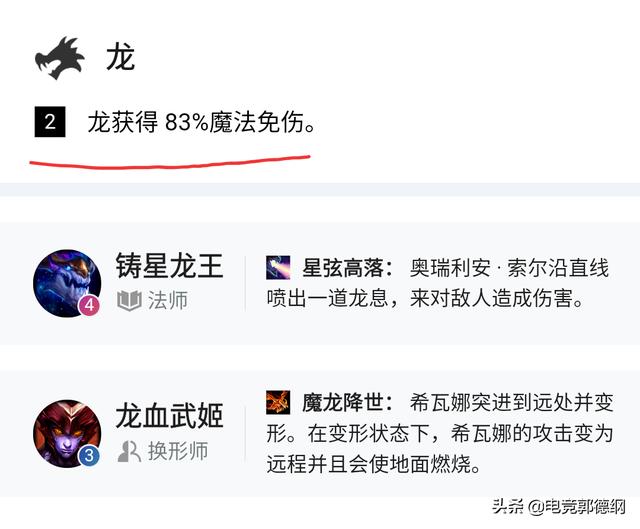Click the 法师 book class icon

(129, 301)
